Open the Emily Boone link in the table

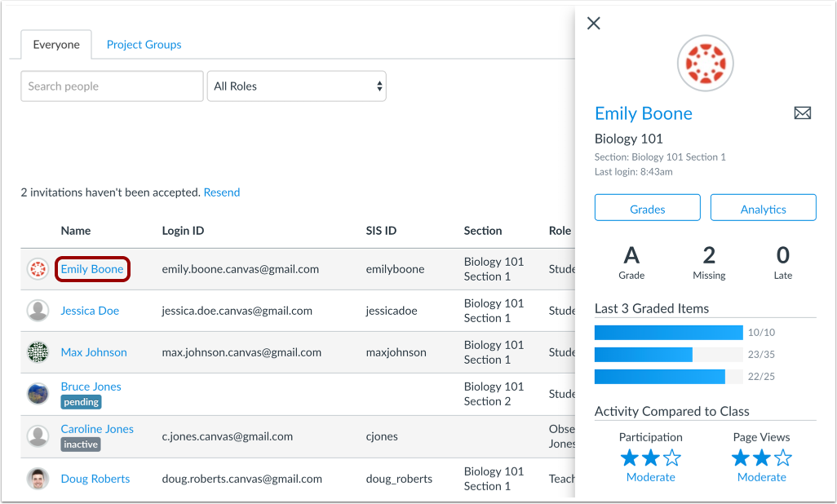(x=92, y=269)
